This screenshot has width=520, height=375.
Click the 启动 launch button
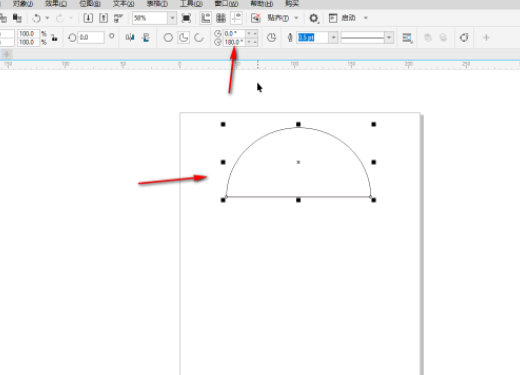[348, 18]
